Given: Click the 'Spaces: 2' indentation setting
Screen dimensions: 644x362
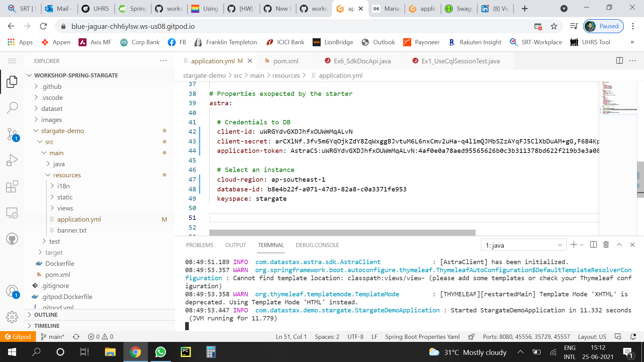Looking at the screenshot, I should 327,337.
